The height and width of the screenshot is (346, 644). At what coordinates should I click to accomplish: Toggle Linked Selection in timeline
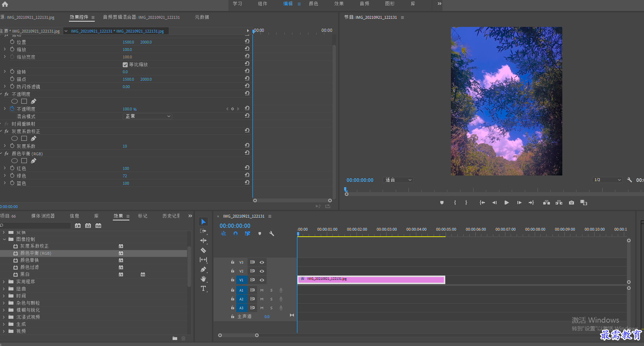[x=248, y=233]
